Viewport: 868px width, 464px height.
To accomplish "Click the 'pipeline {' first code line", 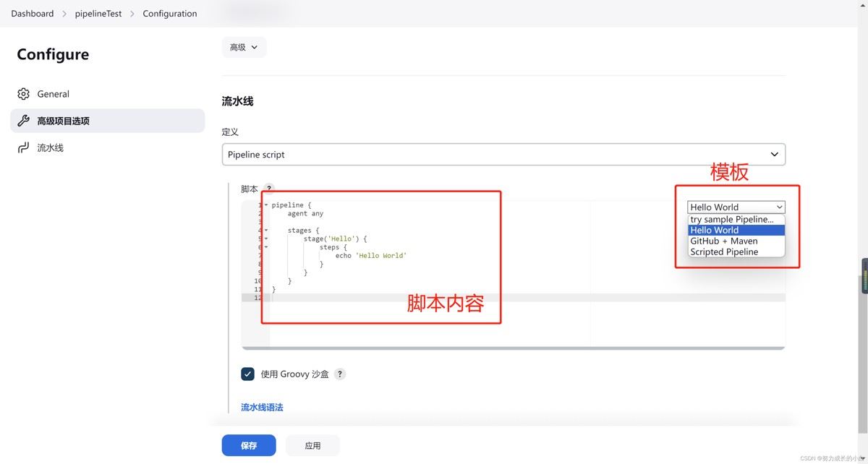I will click(292, 205).
